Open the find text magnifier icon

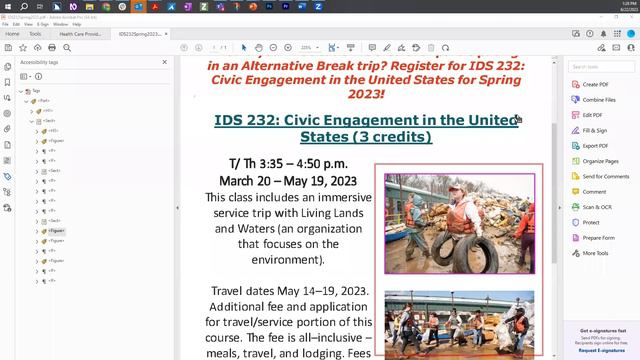[67, 48]
